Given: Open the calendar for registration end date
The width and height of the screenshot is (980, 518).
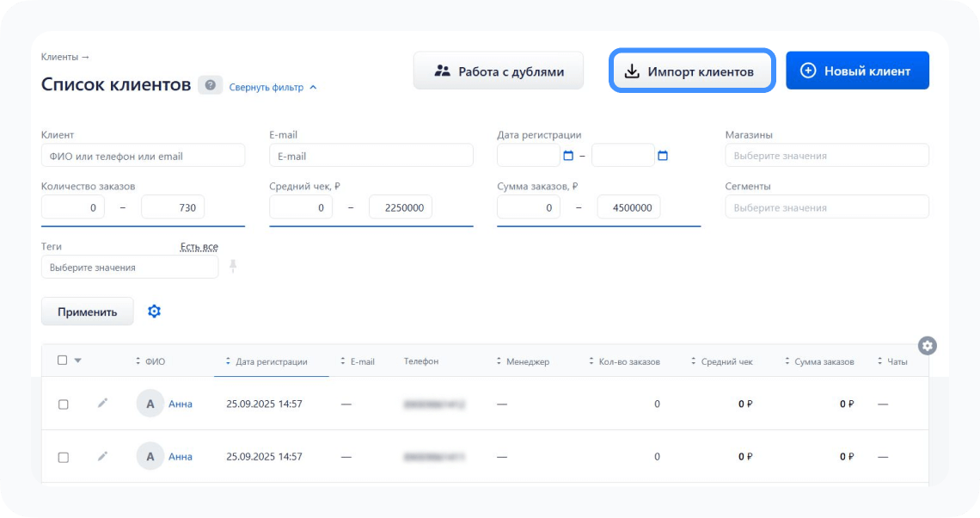Looking at the screenshot, I should pos(662,155).
